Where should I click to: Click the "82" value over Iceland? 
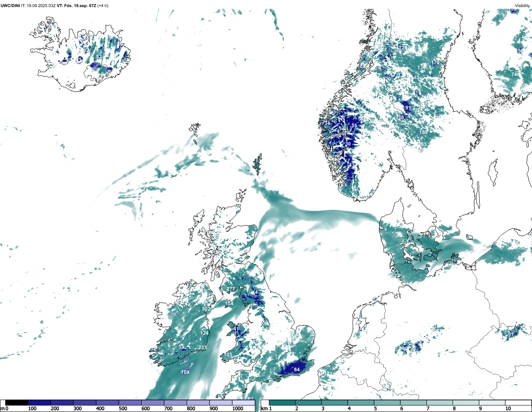coord(99,57)
